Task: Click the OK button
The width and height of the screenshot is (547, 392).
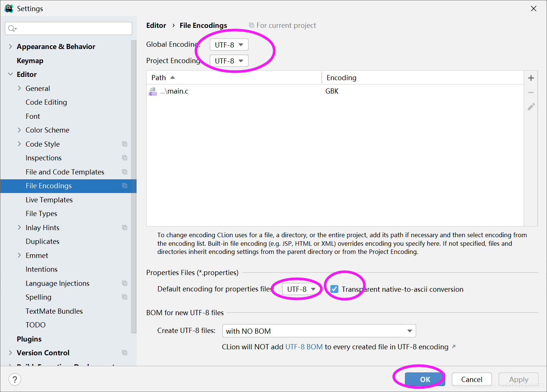Action: [x=425, y=379]
